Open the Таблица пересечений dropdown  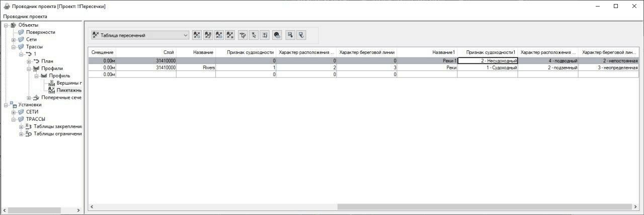pyautogui.click(x=186, y=35)
